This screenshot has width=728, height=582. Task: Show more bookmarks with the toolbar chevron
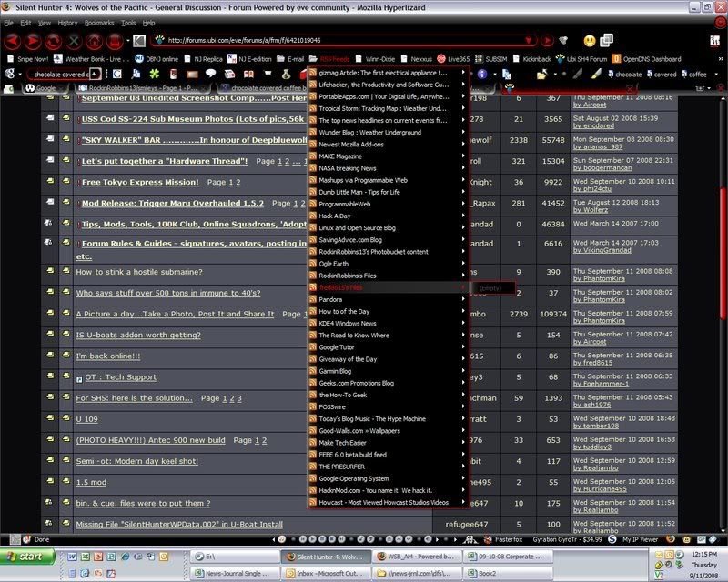click(721, 59)
